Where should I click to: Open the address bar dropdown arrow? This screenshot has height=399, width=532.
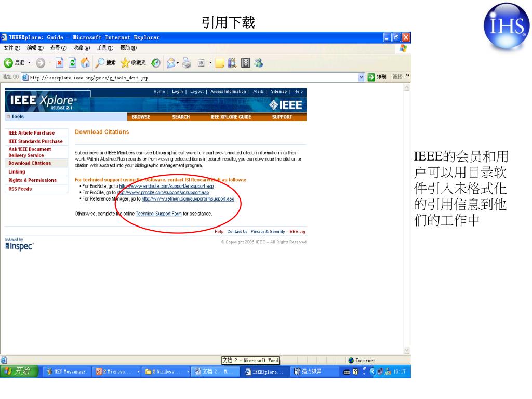point(362,77)
